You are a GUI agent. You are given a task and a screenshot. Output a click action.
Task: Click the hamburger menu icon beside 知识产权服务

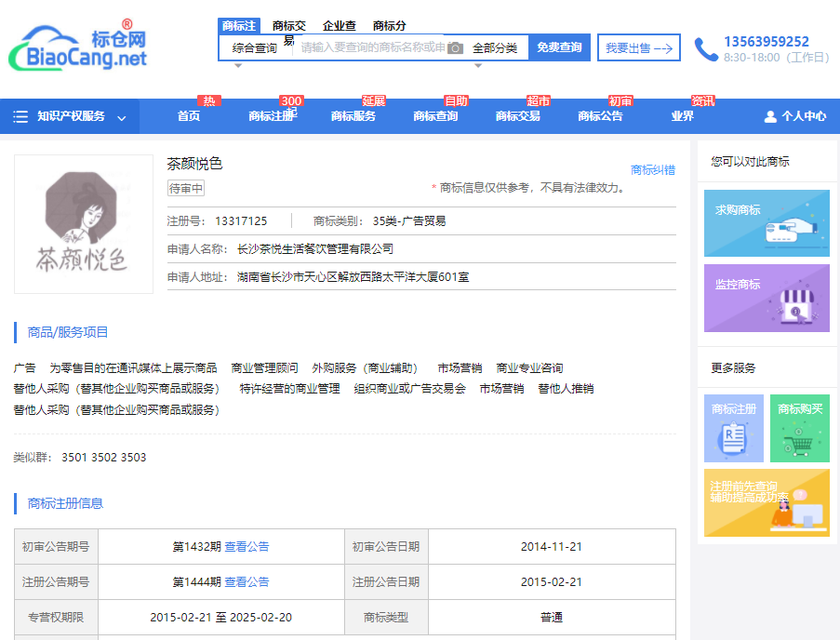point(20,116)
